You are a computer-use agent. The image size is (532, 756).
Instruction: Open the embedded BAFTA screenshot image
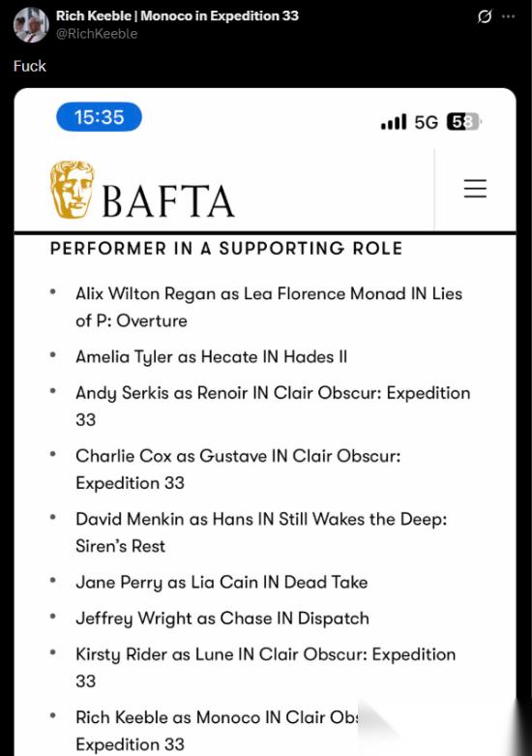click(265, 422)
